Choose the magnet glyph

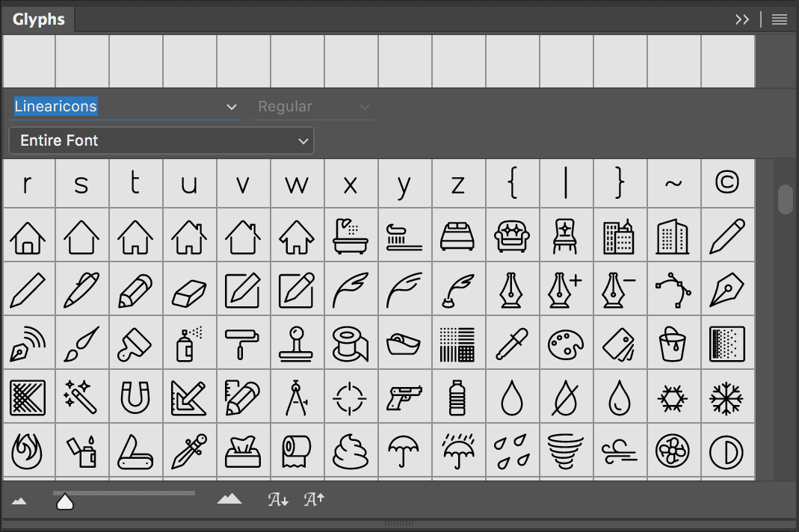[135, 397]
